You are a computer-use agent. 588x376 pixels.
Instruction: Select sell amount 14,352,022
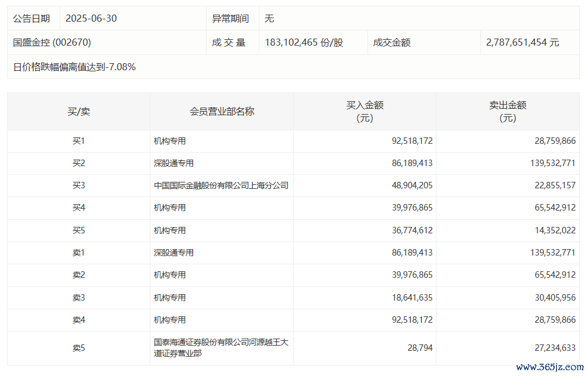click(x=555, y=230)
